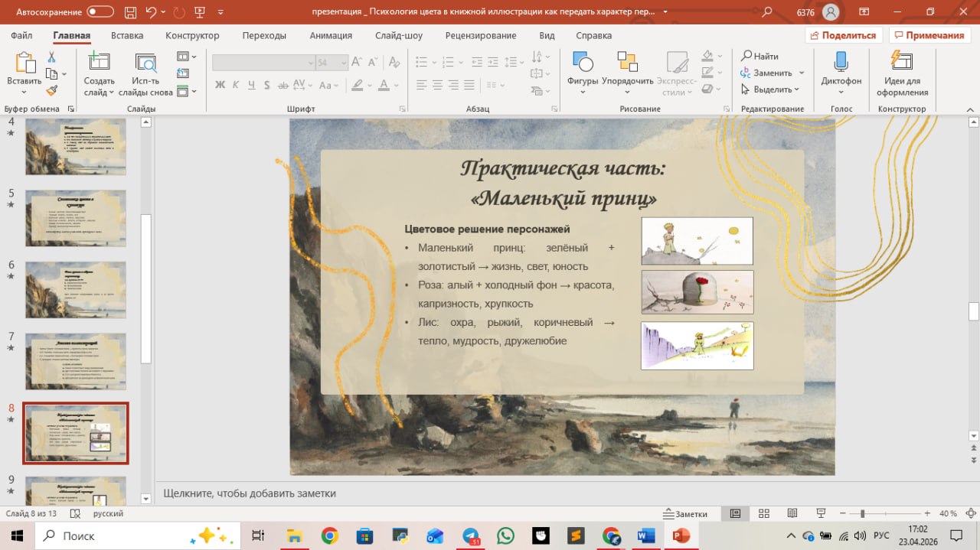980x550 pixels.
Task: Open WhatsApp from the taskbar
Action: click(505, 535)
